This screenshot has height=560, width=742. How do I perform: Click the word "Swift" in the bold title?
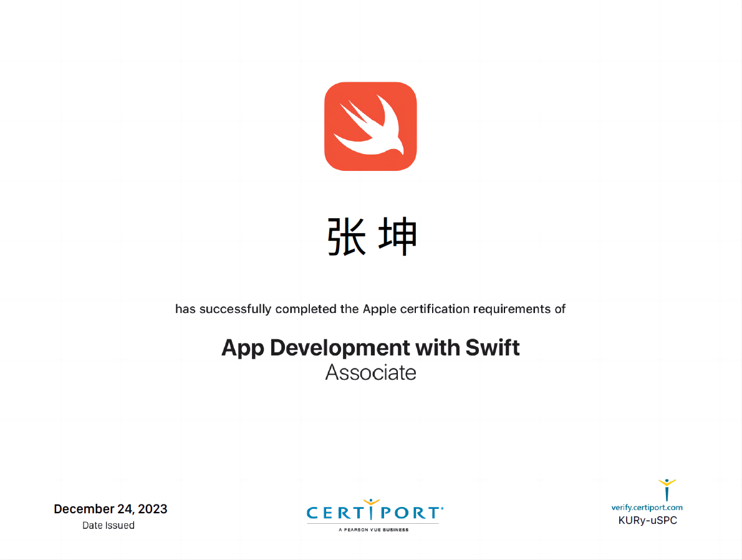pyautogui.click(x=493, y=347)
